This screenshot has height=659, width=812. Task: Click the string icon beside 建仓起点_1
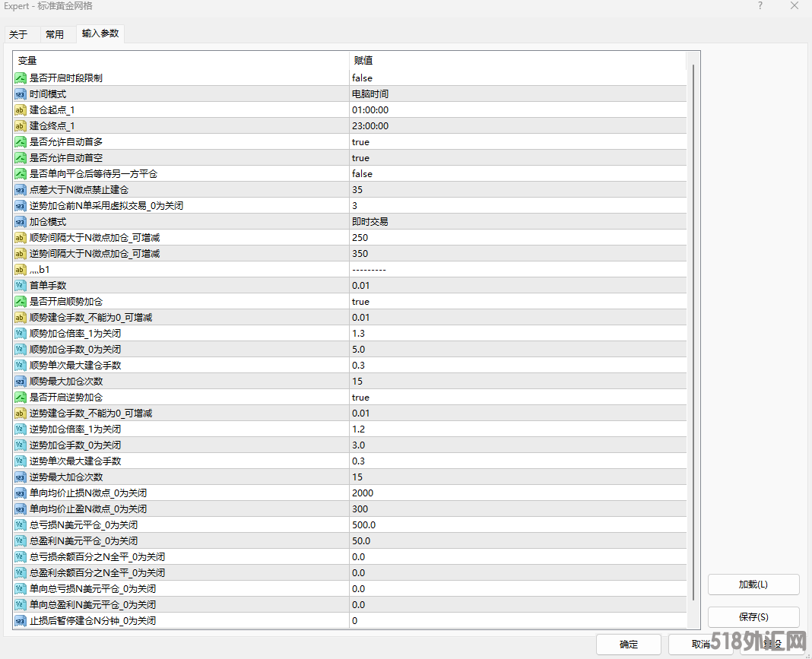coord(21,110)
